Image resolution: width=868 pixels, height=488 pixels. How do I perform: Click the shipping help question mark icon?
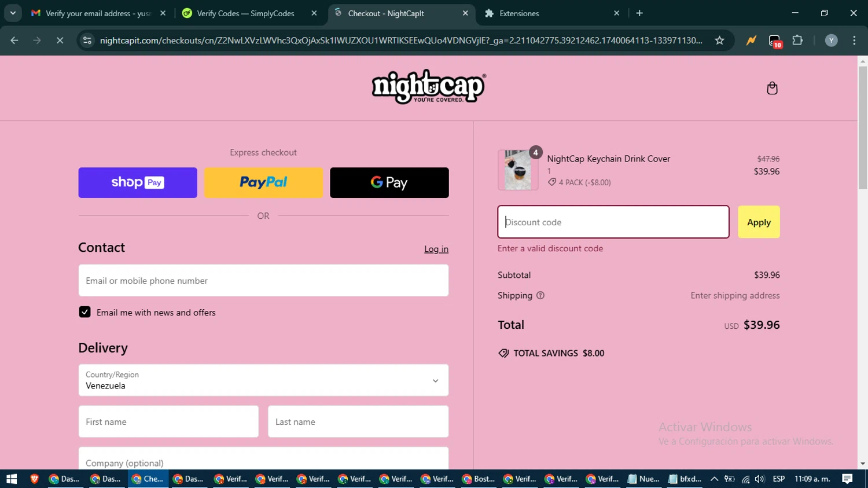pos(540,295)
